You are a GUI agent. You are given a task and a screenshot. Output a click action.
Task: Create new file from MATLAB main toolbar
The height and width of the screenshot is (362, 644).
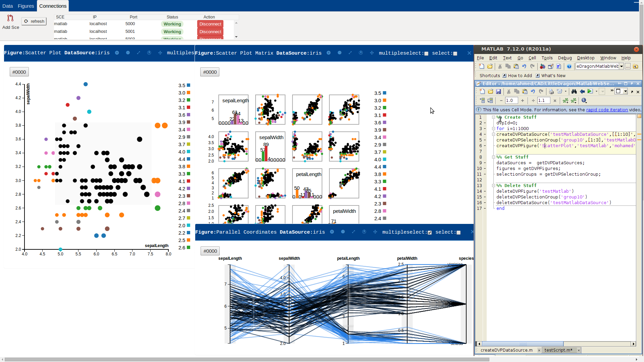482,66
